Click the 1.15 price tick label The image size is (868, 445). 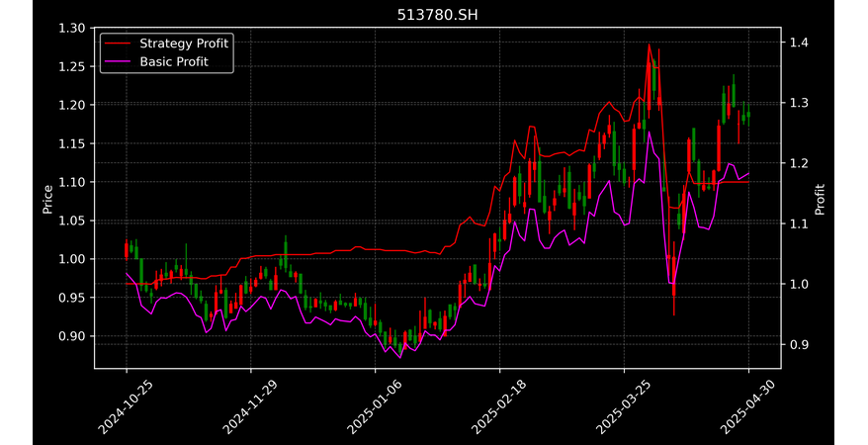click(x=72, y=143)
